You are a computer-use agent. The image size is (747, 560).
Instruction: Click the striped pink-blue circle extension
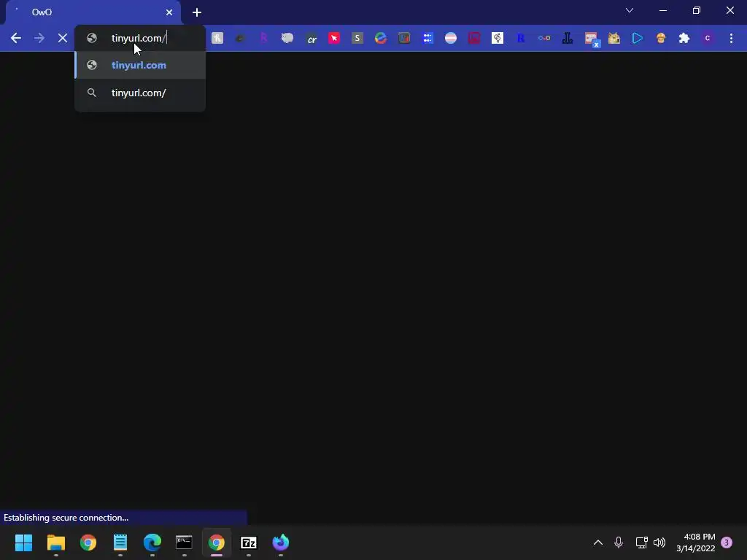(451, 38)
